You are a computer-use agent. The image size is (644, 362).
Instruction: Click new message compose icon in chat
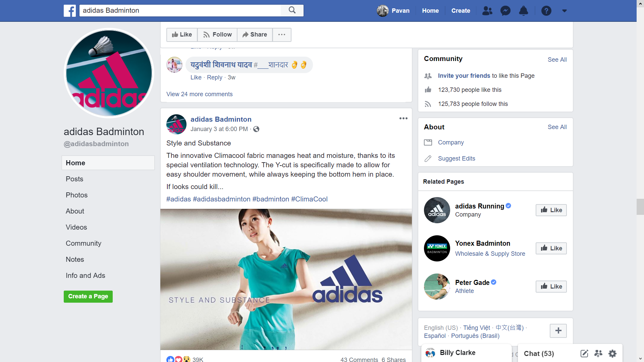tap(584, 353)
